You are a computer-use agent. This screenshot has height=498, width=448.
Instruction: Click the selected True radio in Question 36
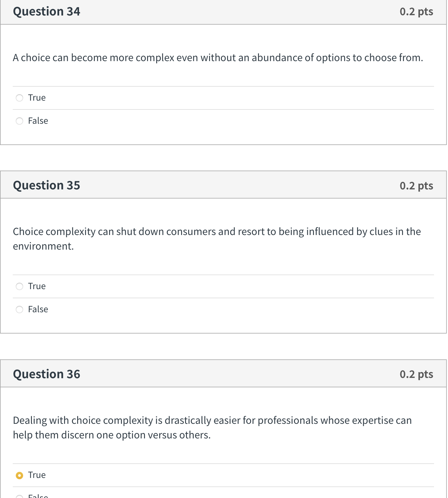[x=19, y=475]
